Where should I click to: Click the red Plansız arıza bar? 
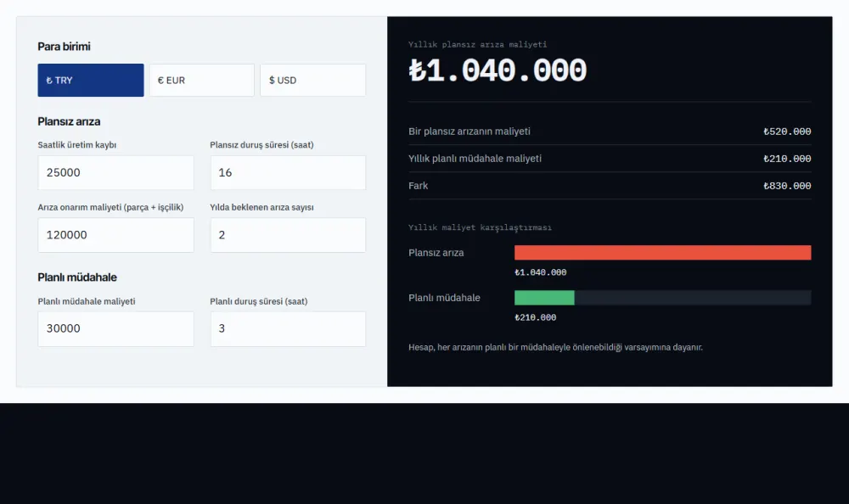point(663,253)
